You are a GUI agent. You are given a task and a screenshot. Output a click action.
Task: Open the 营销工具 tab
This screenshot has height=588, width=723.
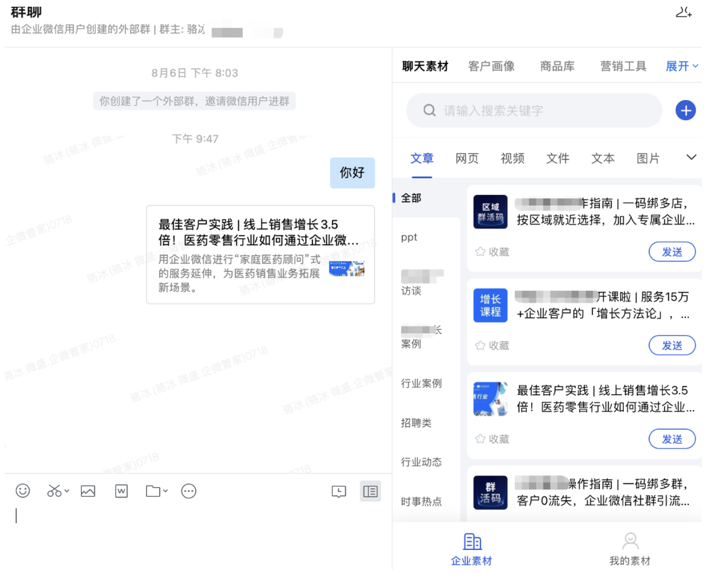[623, 66]
